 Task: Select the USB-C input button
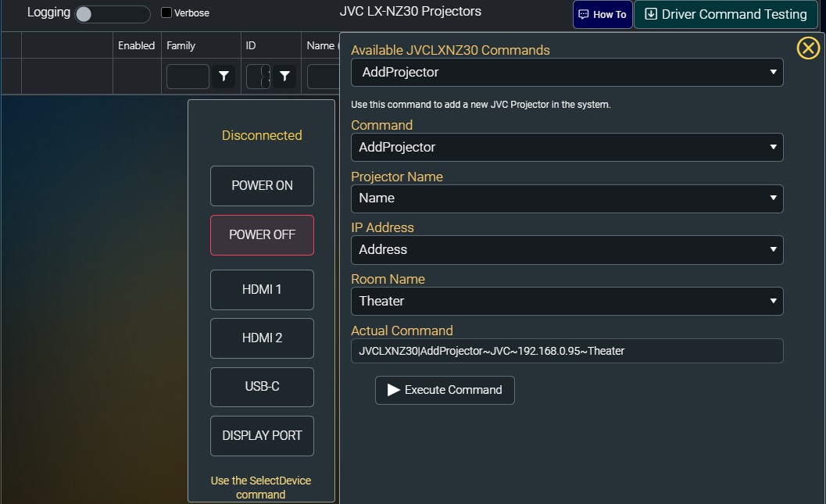pos(262,387)
